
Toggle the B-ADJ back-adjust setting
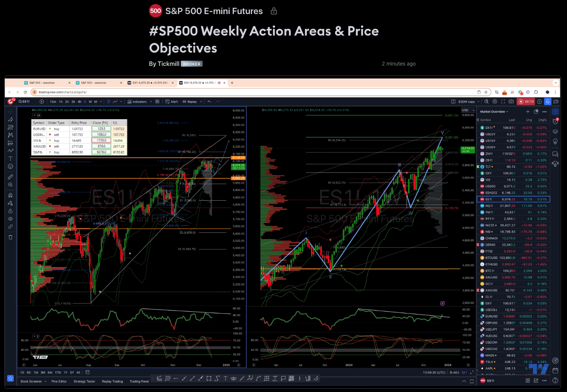[454, 372]
